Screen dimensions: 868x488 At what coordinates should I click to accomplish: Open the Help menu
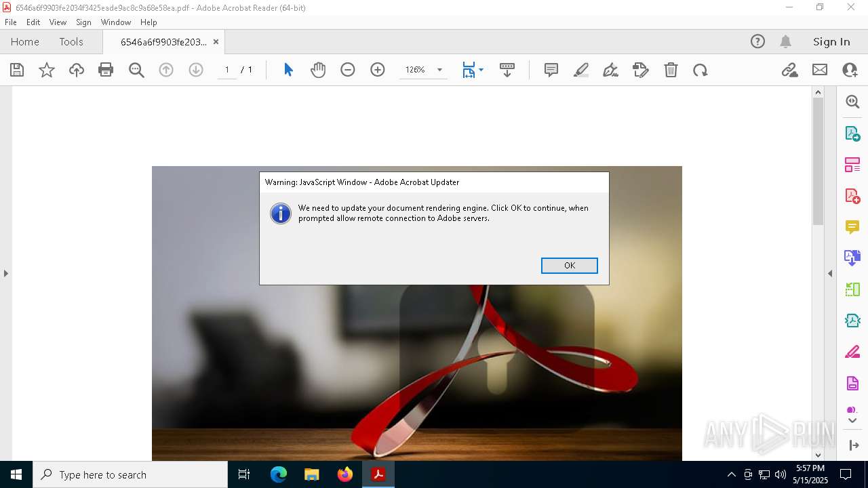(x=149, y=22)
